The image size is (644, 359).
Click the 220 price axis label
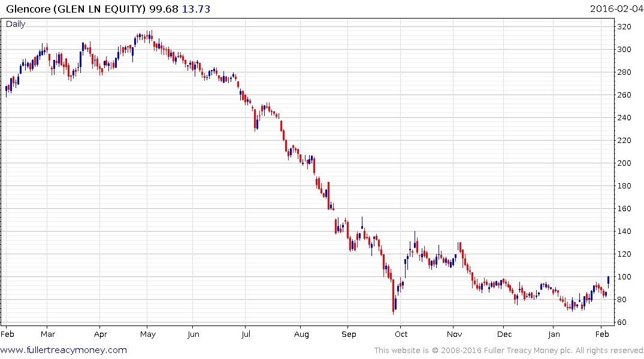(624, 141)
